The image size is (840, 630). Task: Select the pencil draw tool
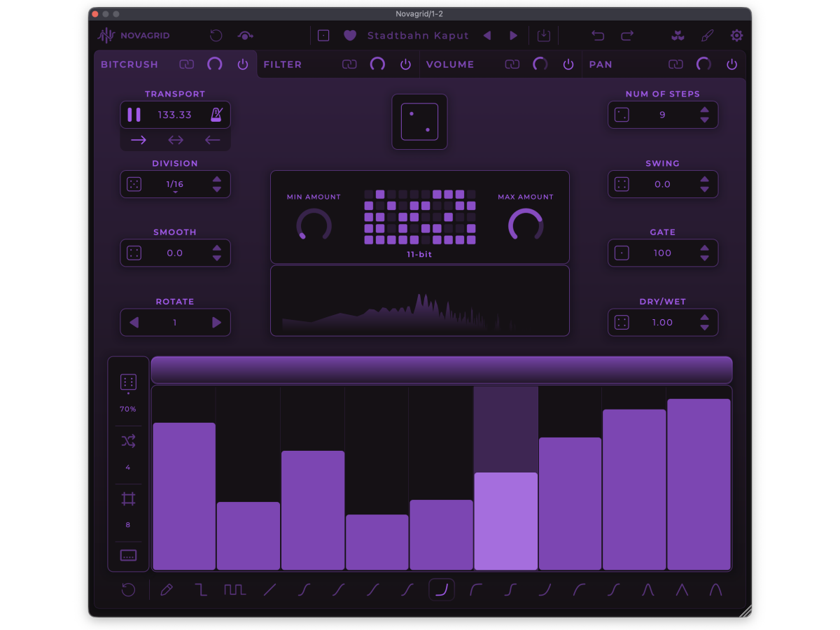[x=166, y=590]
